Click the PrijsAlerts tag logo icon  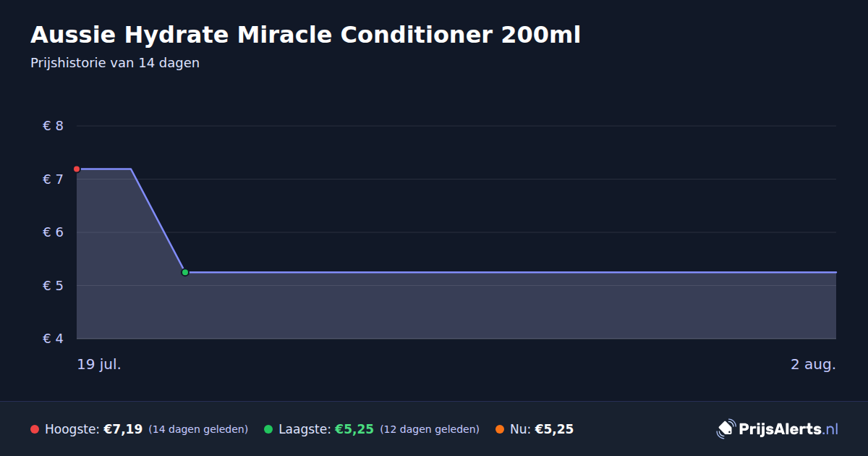pyautogui.click(x=726, y=428)
